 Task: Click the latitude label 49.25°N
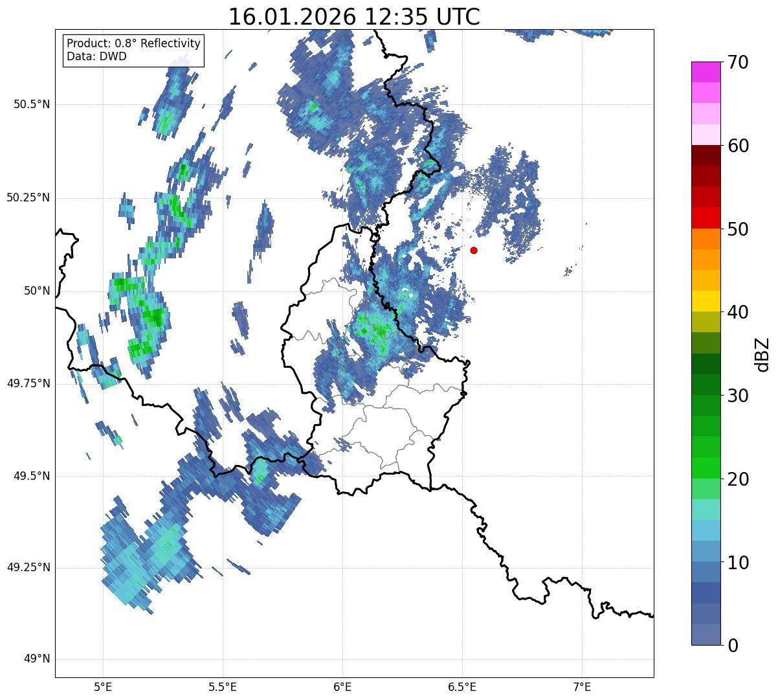[x=28, y=568]
